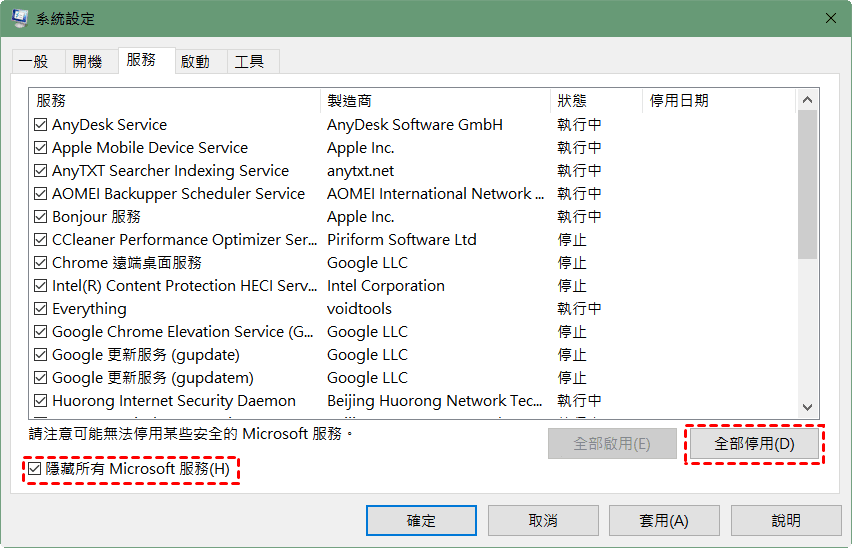The height and width of the screenshot is (548, 852).
Task: Click Apple Mobile Device Service name
Action: tap(150, 148)
